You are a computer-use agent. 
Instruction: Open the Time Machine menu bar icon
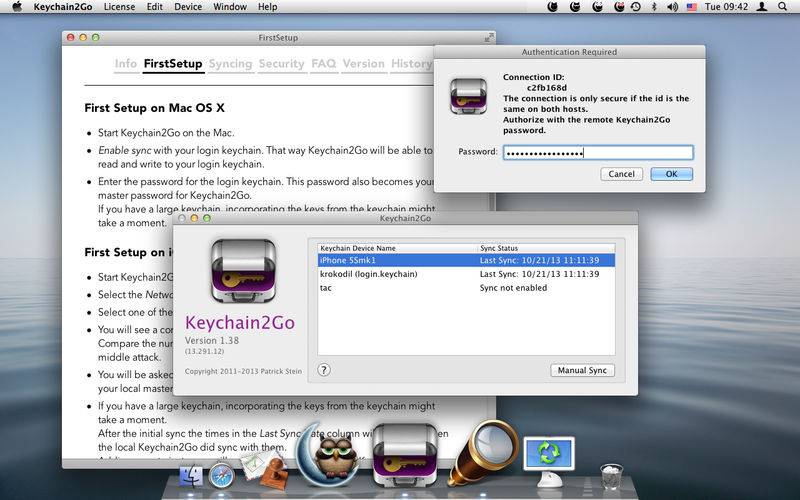(x=636, y=7)
